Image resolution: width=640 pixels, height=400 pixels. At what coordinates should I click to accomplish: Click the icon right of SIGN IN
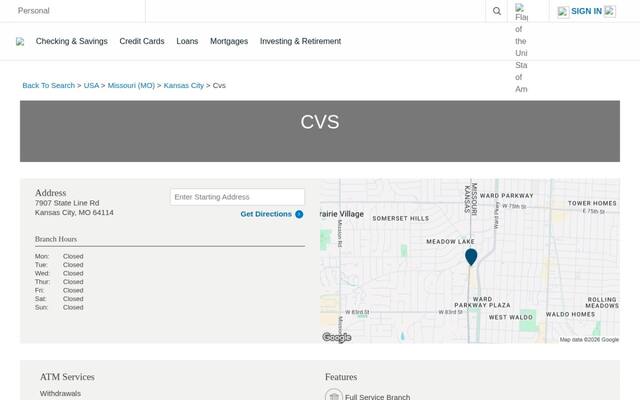[x=609, y=11]
